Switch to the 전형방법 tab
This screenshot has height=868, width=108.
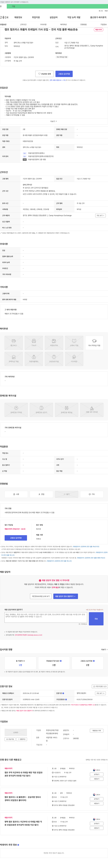click(83, 25)
